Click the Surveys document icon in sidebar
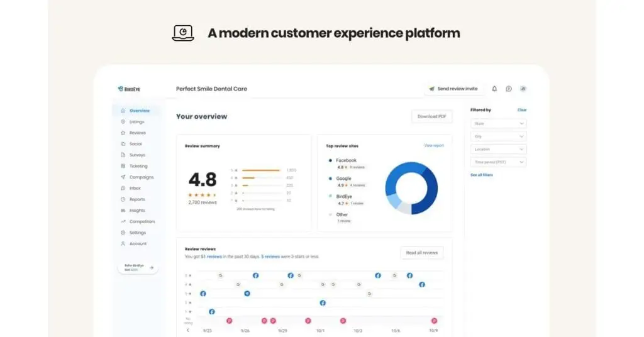Image resolution: width=644 pixels, height=337 pixels. pos(123,155)
